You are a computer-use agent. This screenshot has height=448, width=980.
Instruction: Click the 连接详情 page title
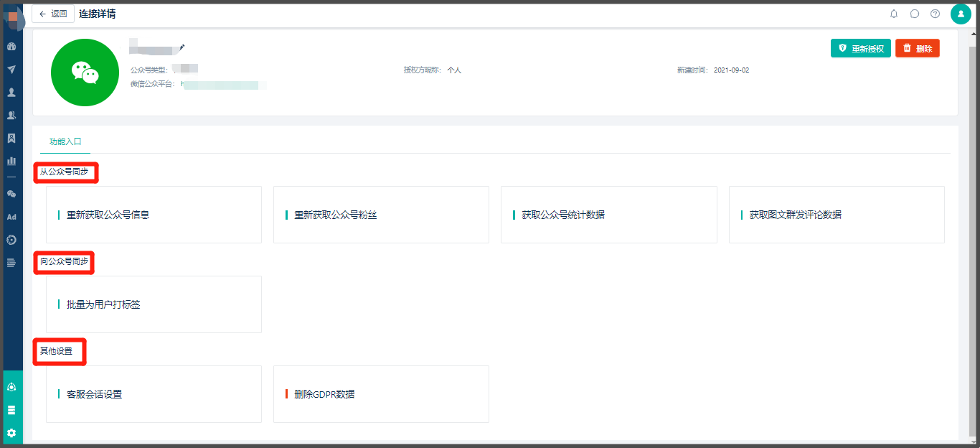pos(98,14)
